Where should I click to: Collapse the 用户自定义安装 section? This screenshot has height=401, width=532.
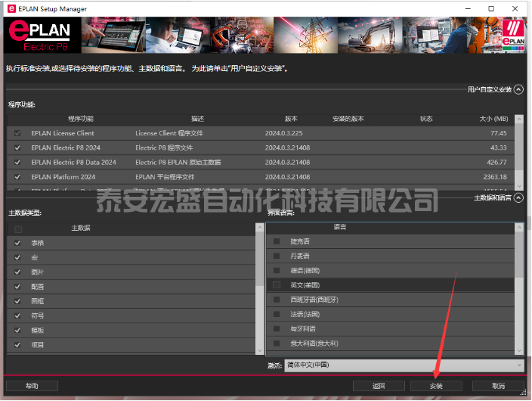[518, 89]
